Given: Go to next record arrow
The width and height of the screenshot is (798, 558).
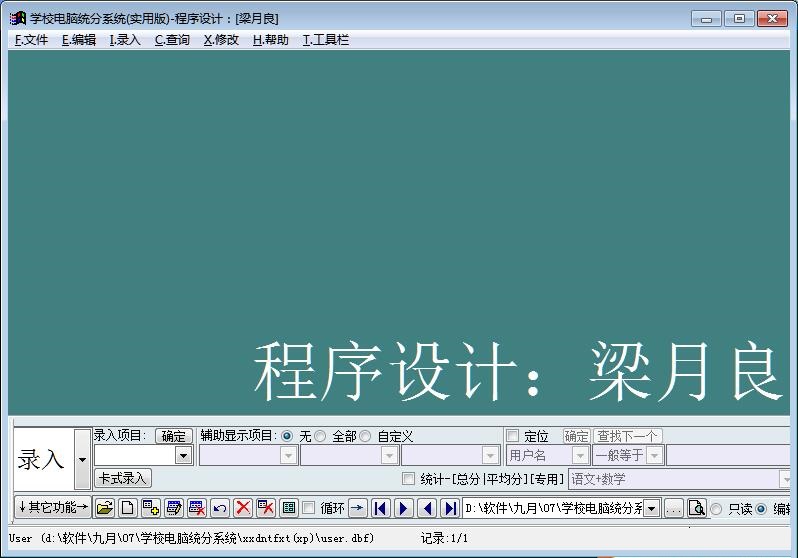Looking at the screenshot, I should tap(404, 508).
